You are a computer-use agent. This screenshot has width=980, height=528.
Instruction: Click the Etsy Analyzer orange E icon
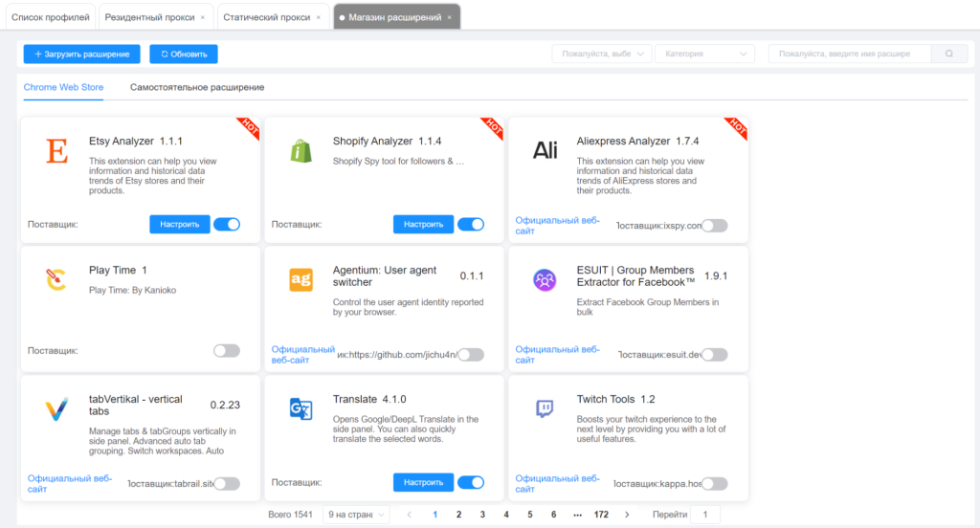coord(56,151)
